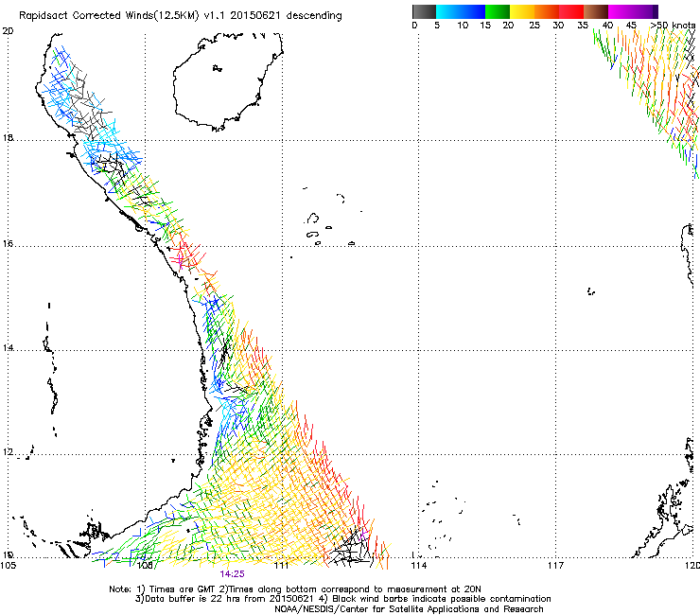The height and width of the screenshot is (615, 700).
Task: Click the legend label '25'
Action: pos(534,26)
